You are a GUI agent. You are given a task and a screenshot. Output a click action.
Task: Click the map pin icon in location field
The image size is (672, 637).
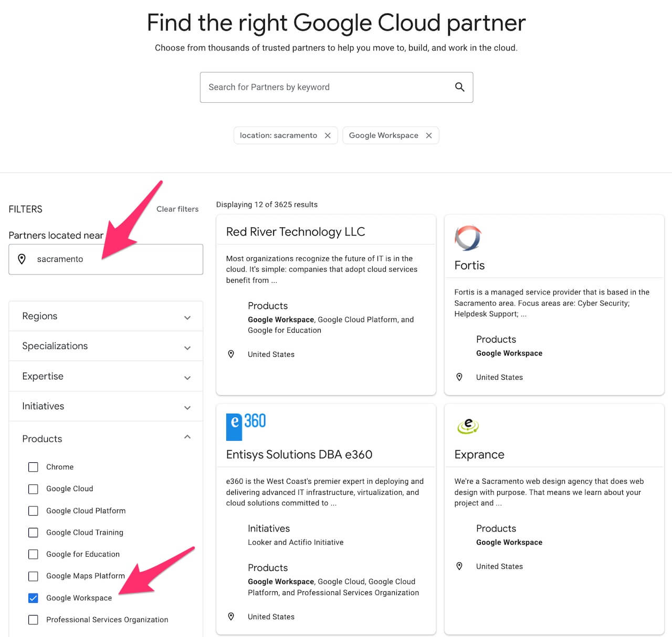point(22,259)
